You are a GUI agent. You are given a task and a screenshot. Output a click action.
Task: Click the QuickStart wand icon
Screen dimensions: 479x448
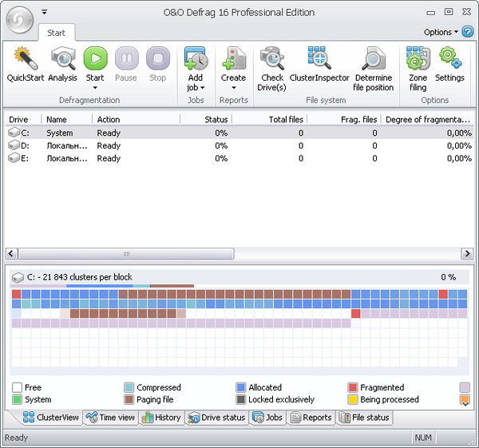click(x=26, y=60)
